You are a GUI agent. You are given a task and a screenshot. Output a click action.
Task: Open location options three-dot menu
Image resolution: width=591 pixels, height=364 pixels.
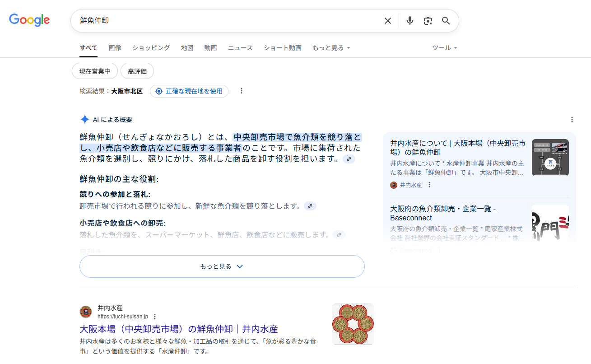[x=242, y=91]
